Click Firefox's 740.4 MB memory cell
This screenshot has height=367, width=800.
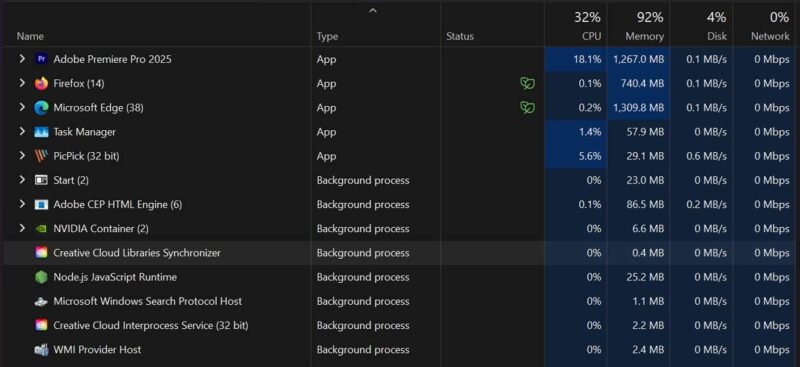click(638, 83)
